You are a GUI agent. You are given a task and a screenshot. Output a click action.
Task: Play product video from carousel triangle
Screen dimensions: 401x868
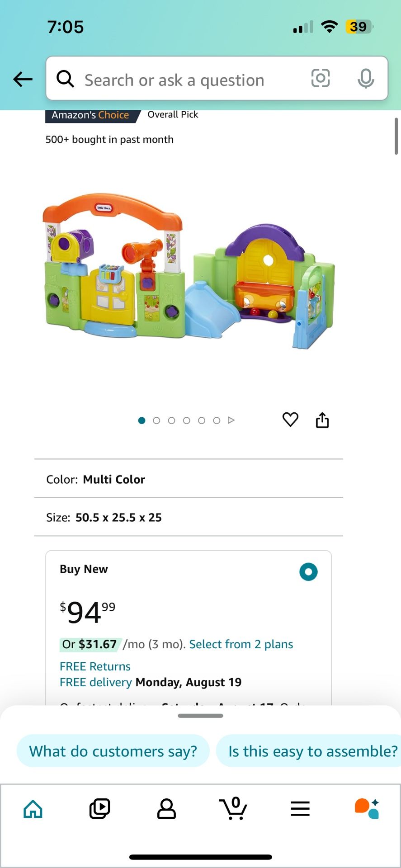231,420
